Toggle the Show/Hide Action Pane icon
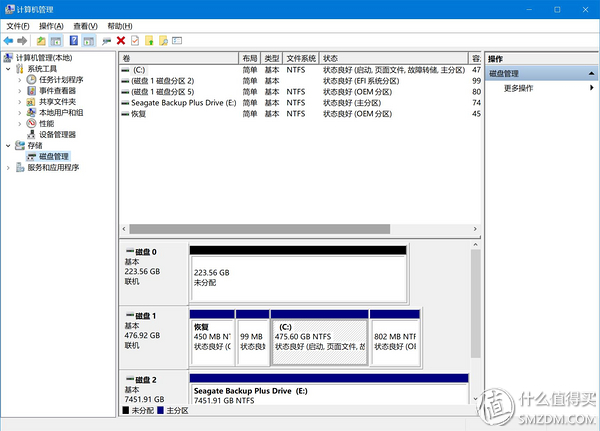Viewport: 600px width, 431px height. pyautogui.click(x=89, y=41)
